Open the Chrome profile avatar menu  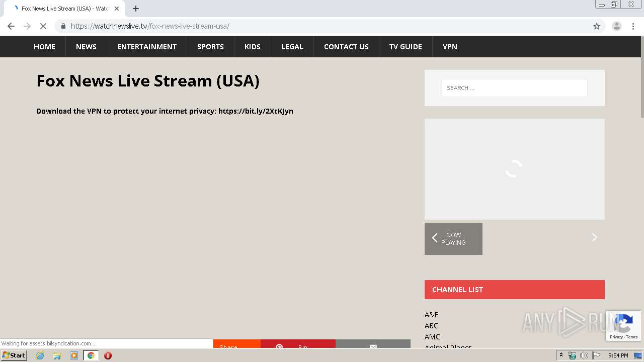click(x=616, y=26)
